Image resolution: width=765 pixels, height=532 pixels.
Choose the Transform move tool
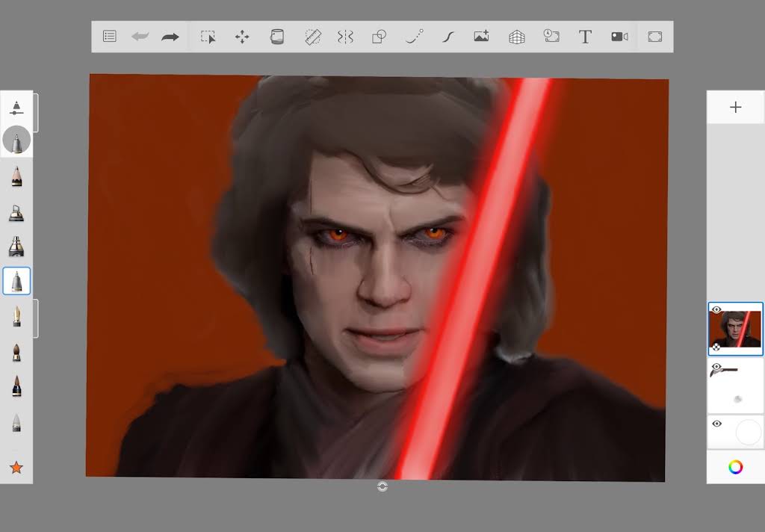[242, 37]
